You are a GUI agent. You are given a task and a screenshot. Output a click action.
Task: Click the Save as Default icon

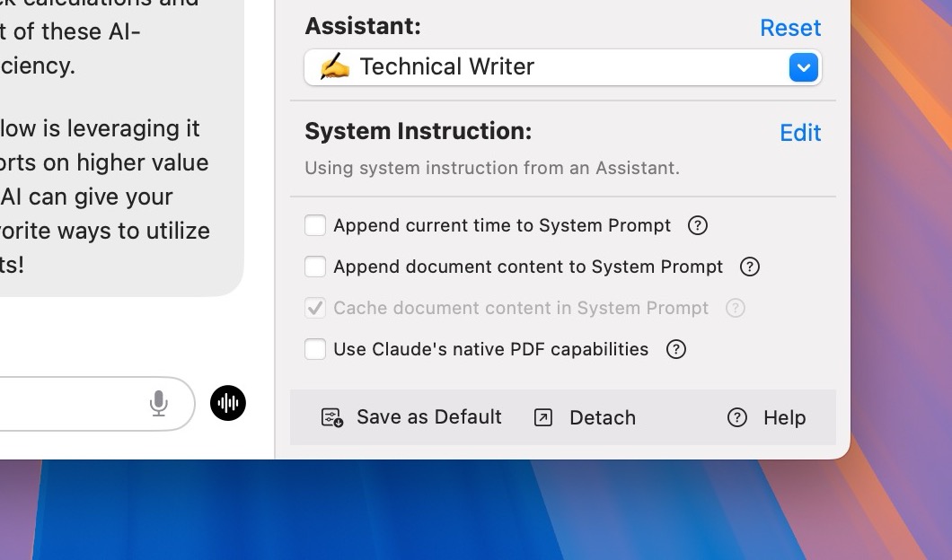click(332, 417)
